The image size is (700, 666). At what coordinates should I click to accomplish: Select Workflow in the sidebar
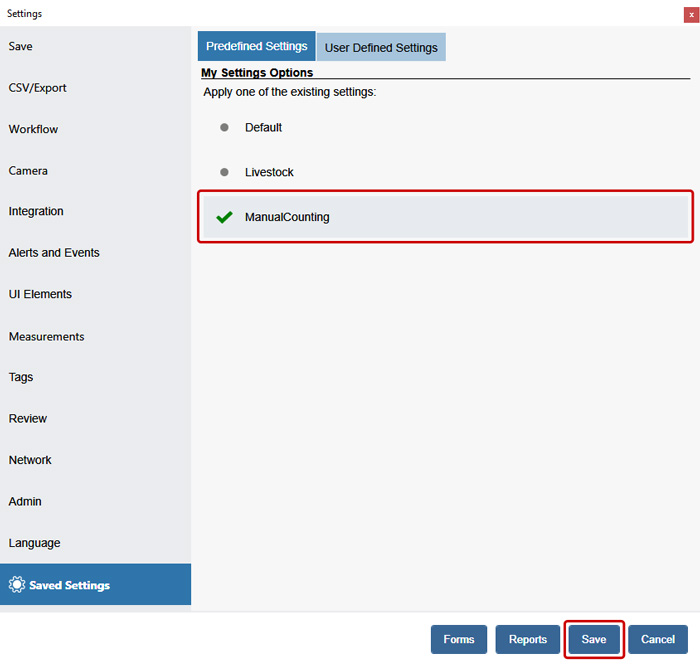34,130
